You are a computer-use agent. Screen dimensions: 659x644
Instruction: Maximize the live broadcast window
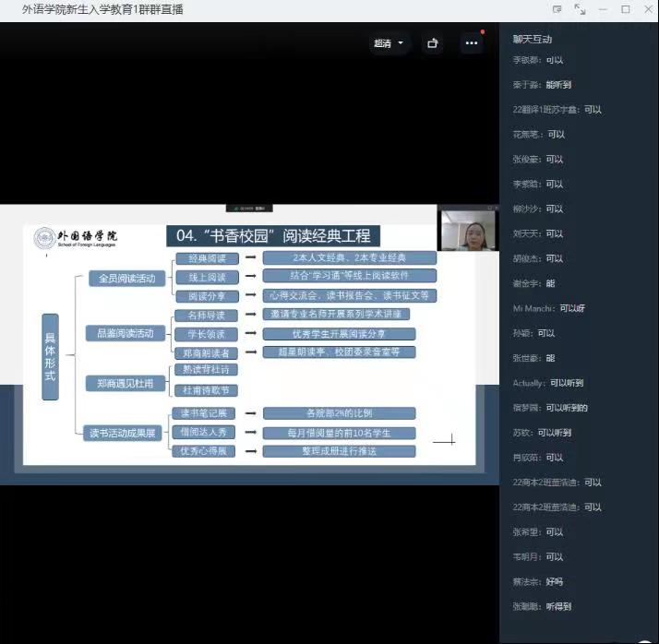(625, 9)
